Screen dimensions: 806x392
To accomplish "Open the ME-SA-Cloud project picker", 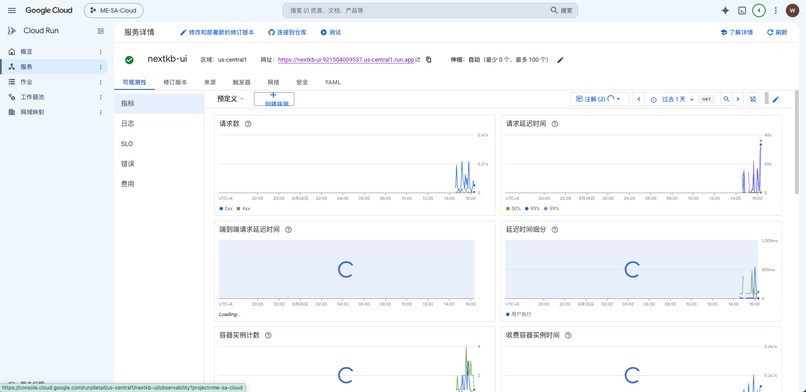I will [114, 10].
